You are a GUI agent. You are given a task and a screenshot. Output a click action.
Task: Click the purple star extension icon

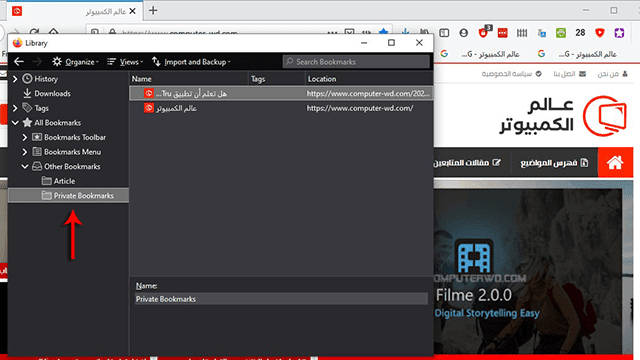[619, 33]
